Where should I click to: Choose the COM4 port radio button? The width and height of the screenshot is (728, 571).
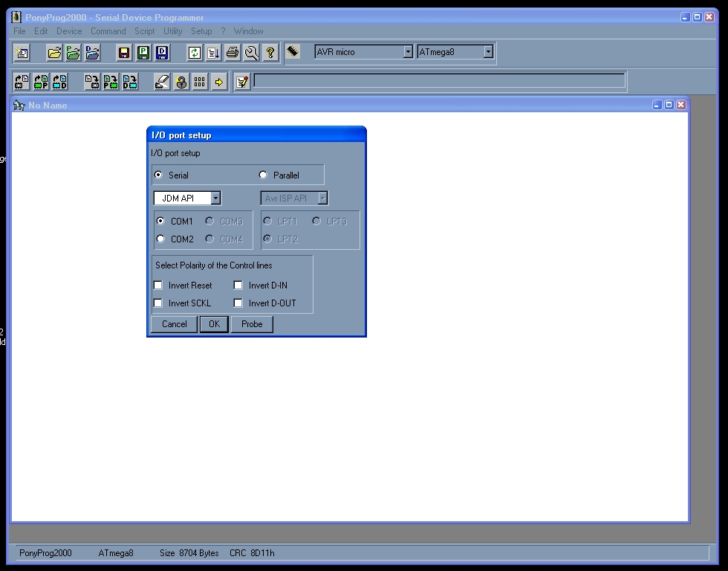(209, 239)
